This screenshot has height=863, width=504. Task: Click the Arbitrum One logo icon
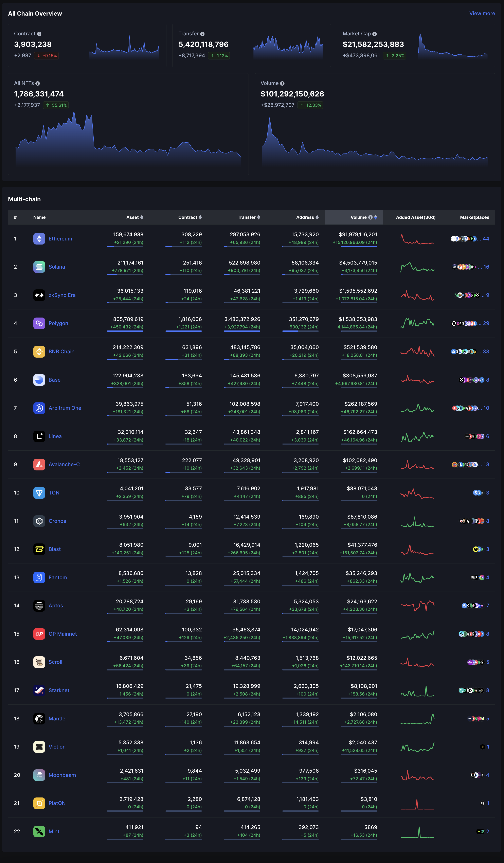pos(39,408)
